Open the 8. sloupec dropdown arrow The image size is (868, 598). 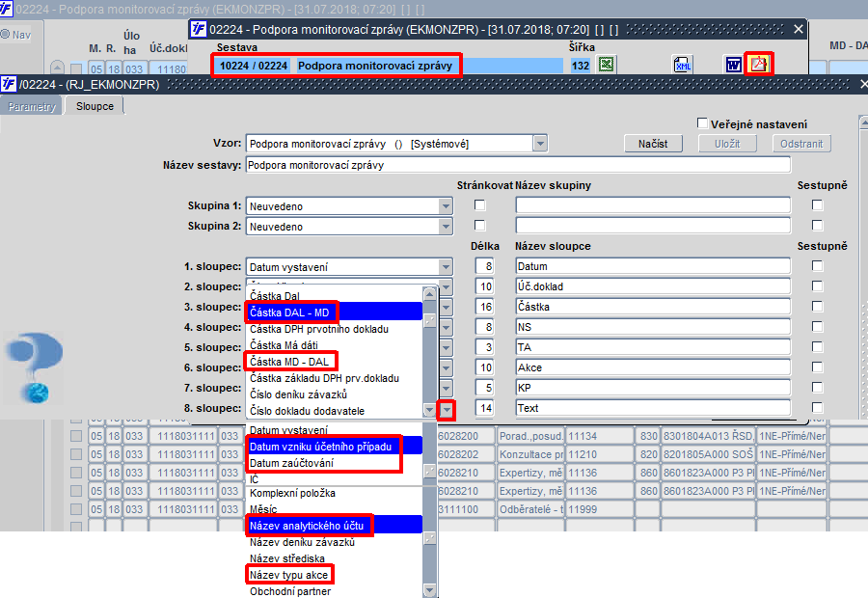point(447,410)
